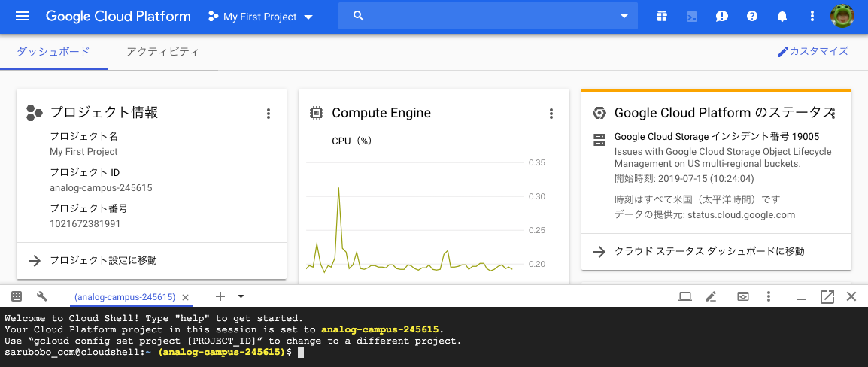Close the Cloud Shell panel
The width and height of the screenshot is (868, 367).
(x=852, y=297)
